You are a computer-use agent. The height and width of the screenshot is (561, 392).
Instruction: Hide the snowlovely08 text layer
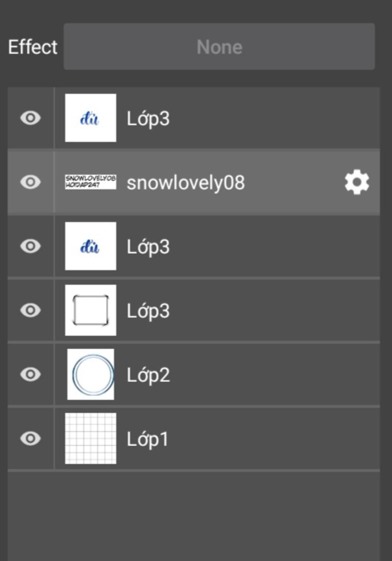click(31, 182)
